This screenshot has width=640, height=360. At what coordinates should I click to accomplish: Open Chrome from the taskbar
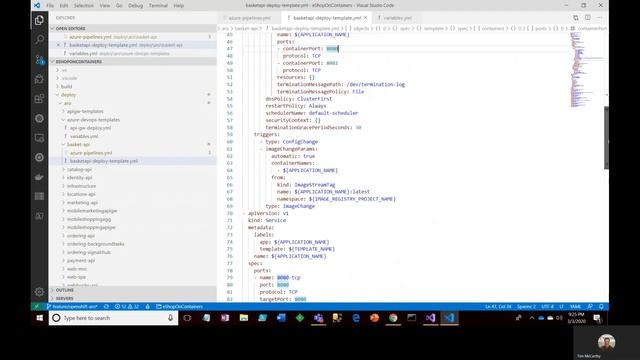point(393,318)
